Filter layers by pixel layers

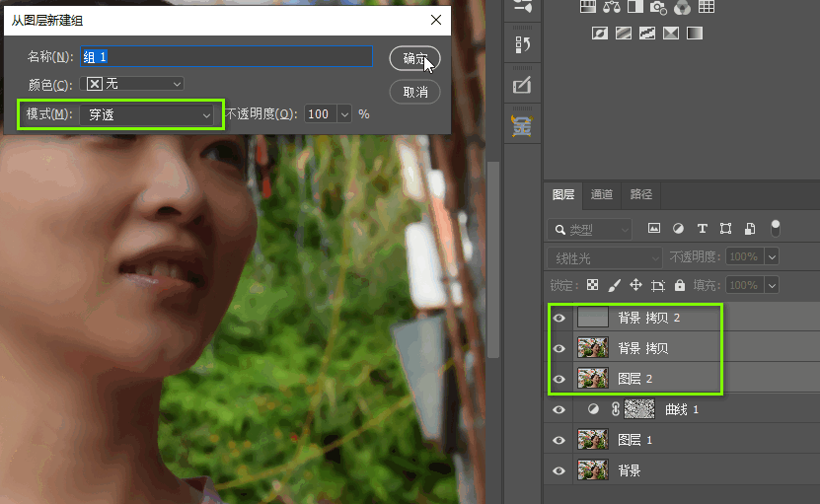(x=653, y=229)
